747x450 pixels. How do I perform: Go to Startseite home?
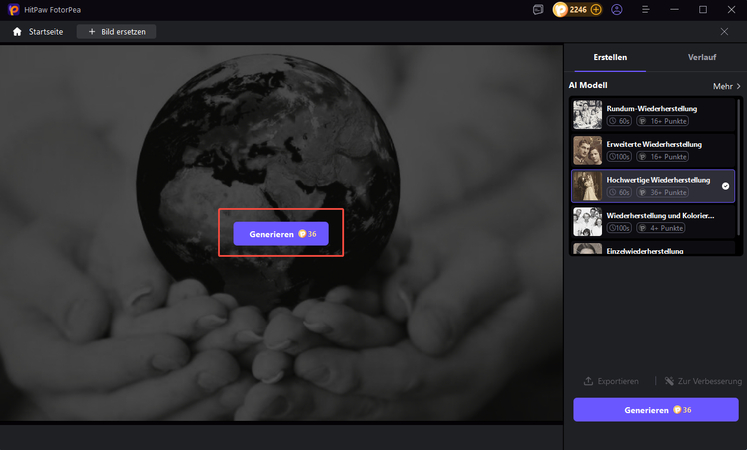38,32
